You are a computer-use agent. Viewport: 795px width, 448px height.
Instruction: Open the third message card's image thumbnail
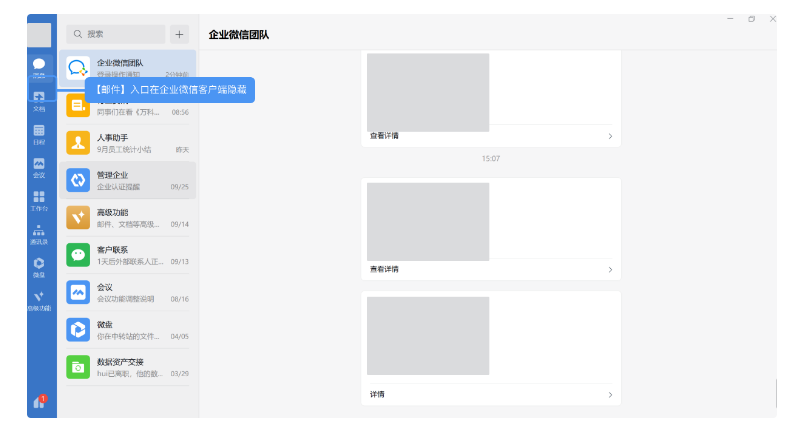[428, 336]
